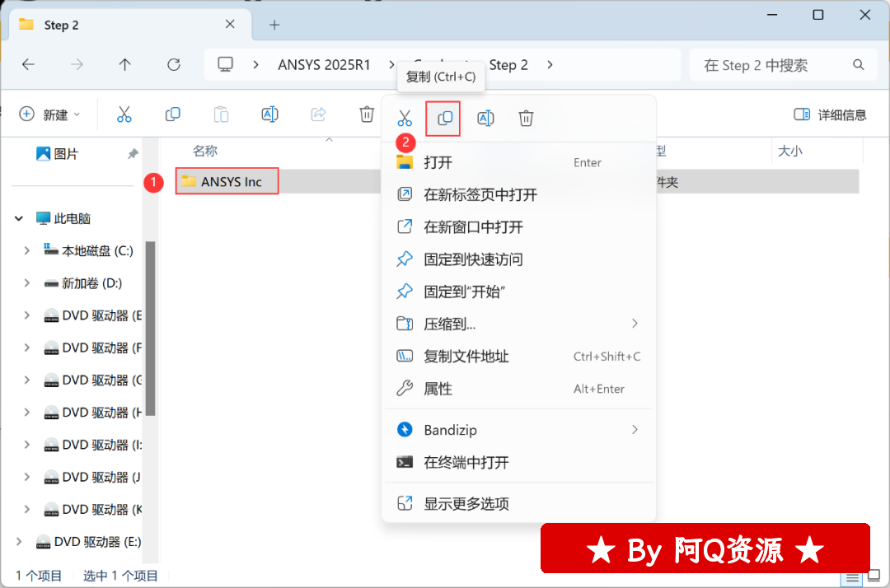890x588 pixels.
Task: Select DVD 驱动器 (H in the tree
Action: click(93, 413)
